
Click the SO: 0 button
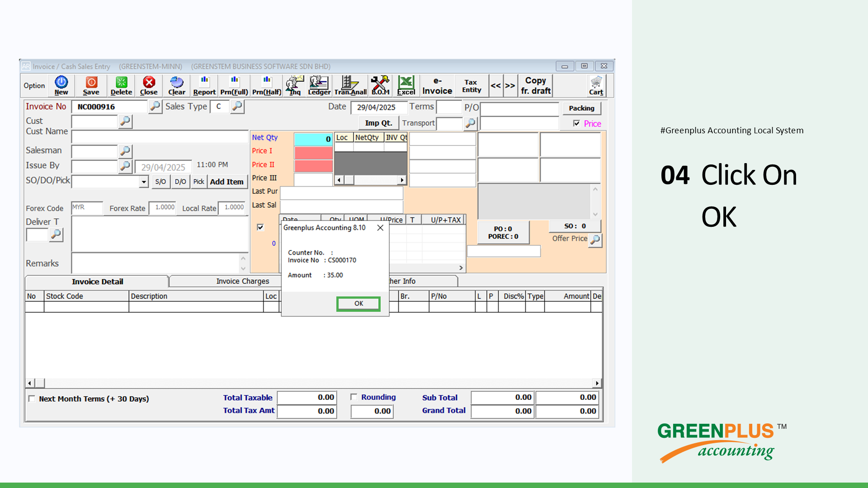pyautogui.click(x=575, y=226)
